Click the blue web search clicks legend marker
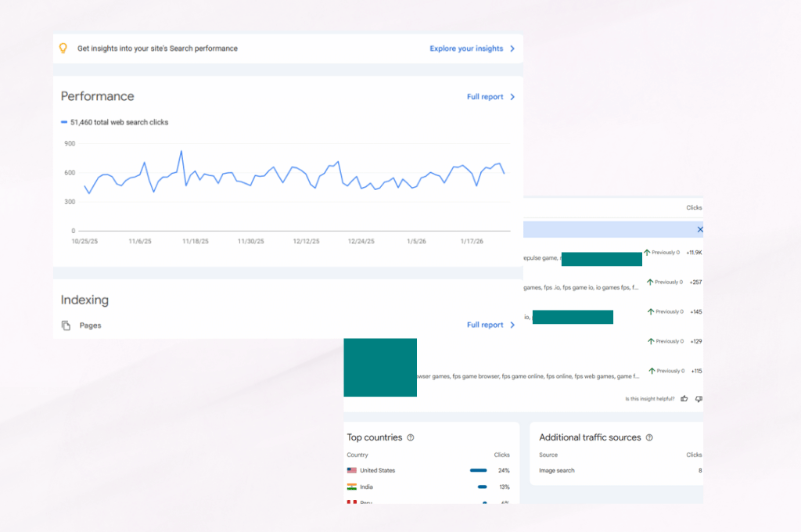Screen dimensions: 801x532 point(64,123)
